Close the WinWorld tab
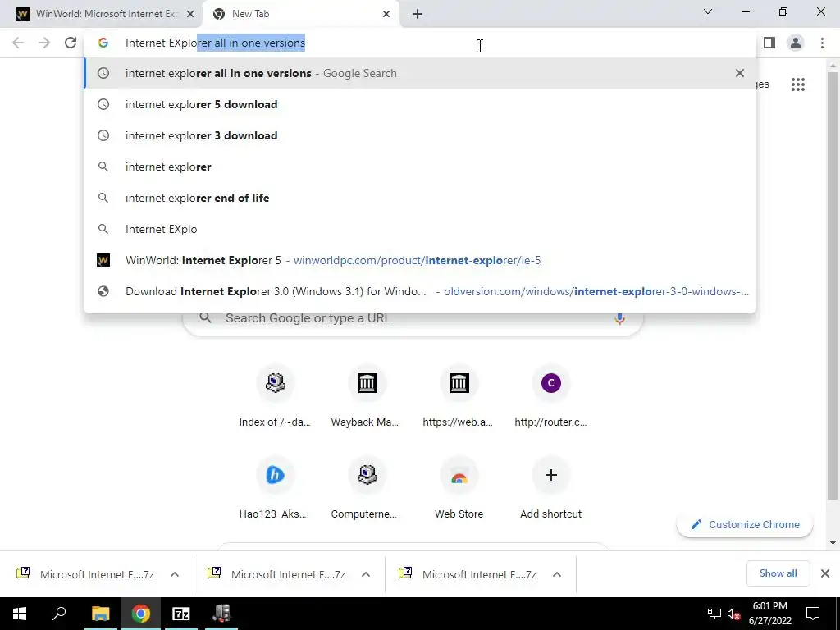The height and width of the screenshot is (630, 840). click(190, 14)
